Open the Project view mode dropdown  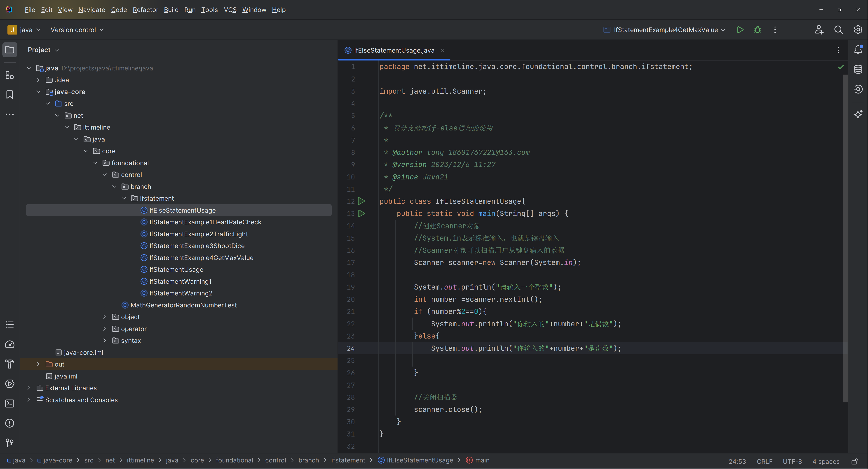pyautogui.click(x=43, y=50)
